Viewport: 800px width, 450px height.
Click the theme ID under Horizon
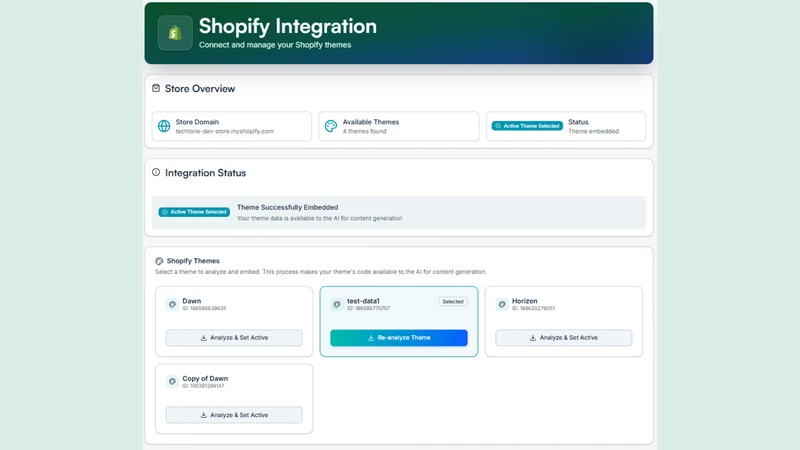(533, 308)
